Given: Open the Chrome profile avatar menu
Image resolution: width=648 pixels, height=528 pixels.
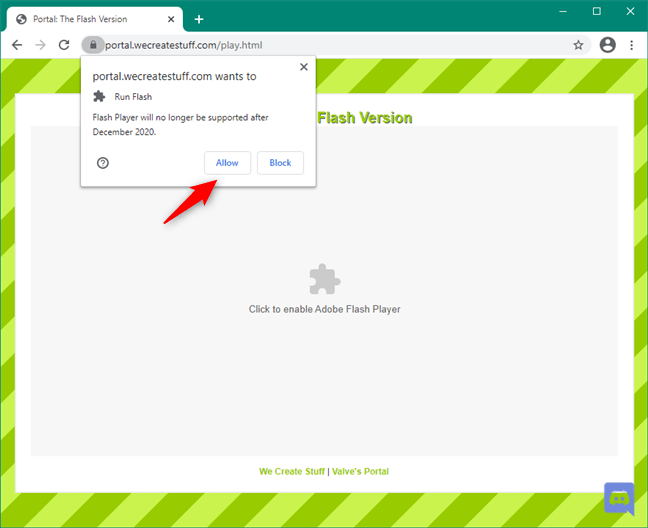Looking at the screenshot, I should 608,45.
